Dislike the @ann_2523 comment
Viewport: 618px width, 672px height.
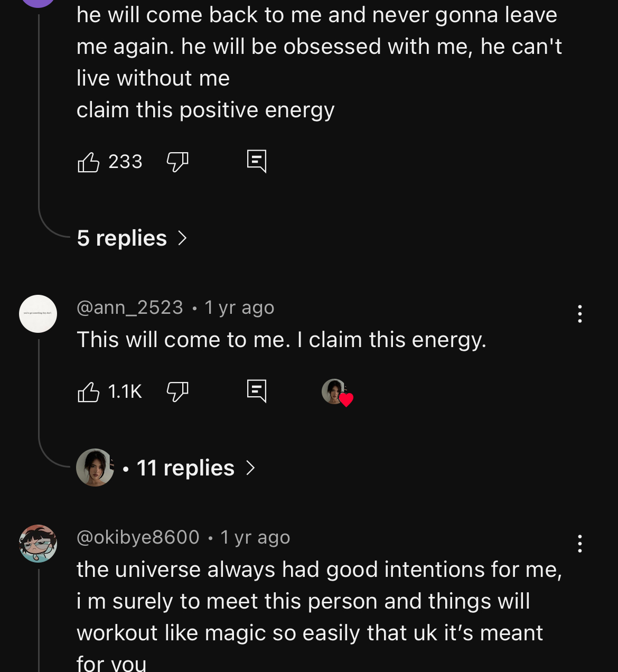coord(177,392)
